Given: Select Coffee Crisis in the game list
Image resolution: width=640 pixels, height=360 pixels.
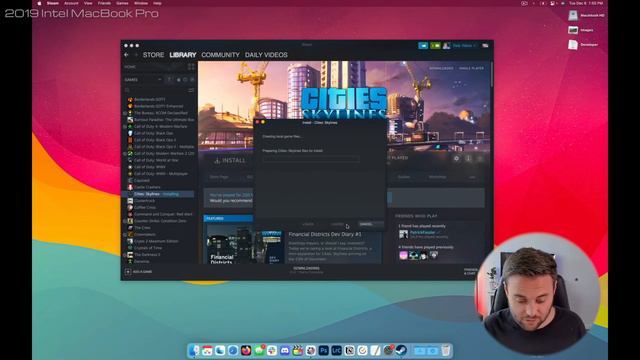Looking at the screenshot, I should point(144,207).
